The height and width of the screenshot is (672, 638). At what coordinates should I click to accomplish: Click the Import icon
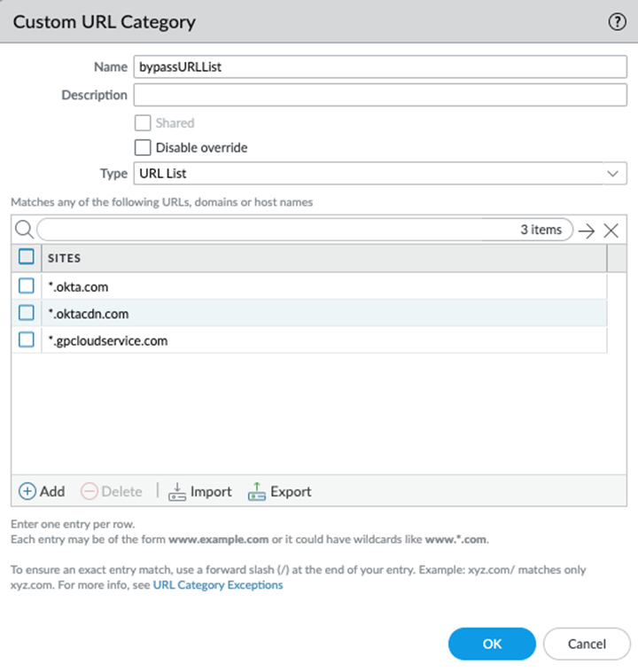tap(177, 491)
